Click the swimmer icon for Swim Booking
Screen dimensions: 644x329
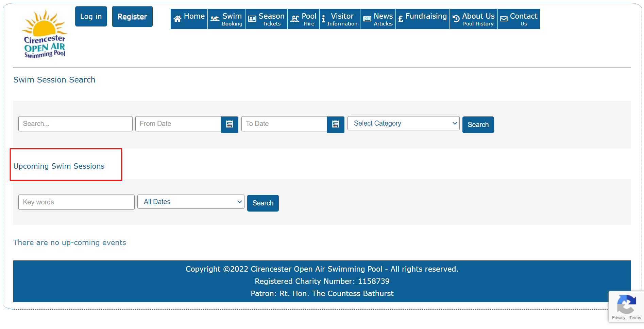(x=215, y=19)
